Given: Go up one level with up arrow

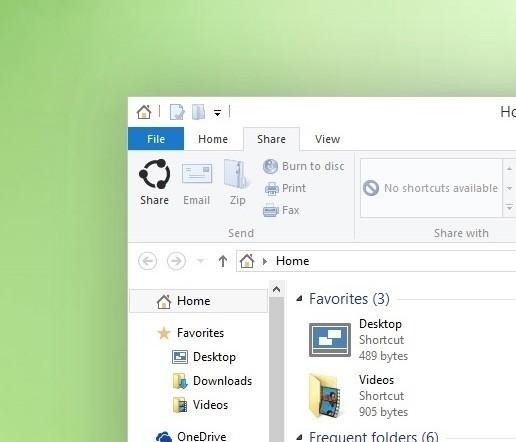Looking at the screenshot, I should pos(223,261).
